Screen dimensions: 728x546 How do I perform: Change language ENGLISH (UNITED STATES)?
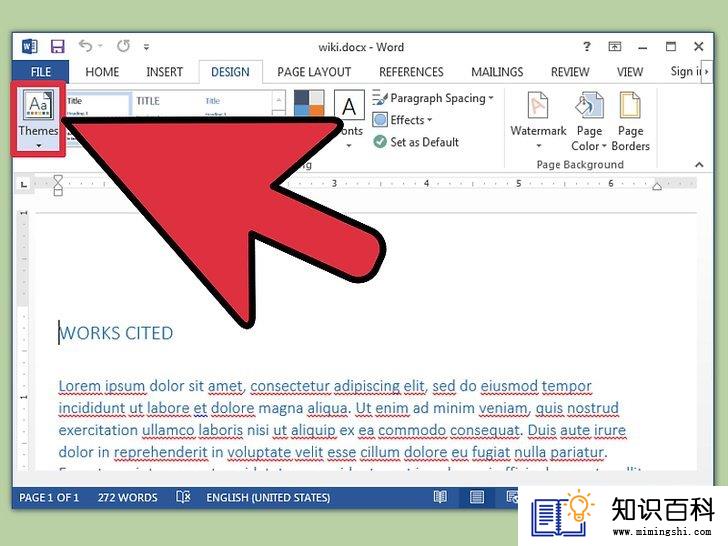coord(268,497)
